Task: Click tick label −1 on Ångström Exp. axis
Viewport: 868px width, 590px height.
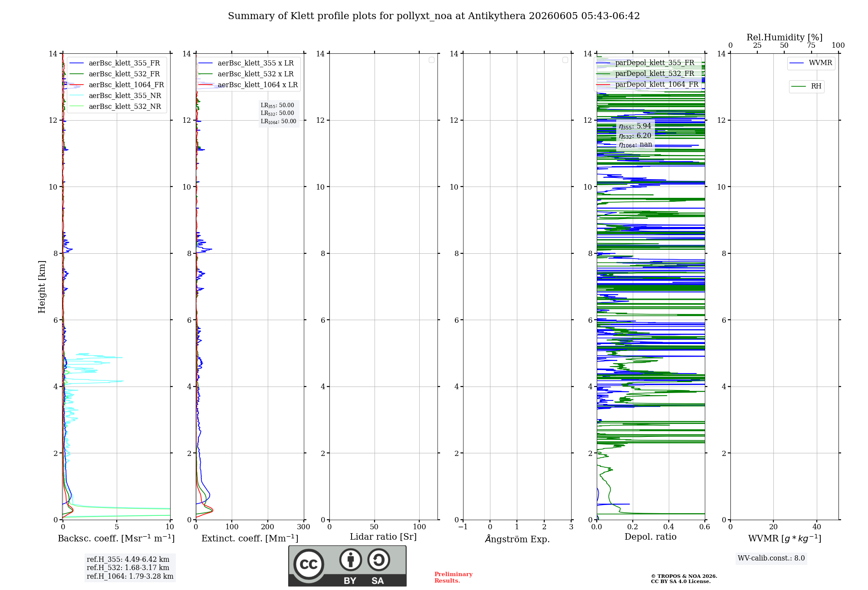Action: pos(463,527)
